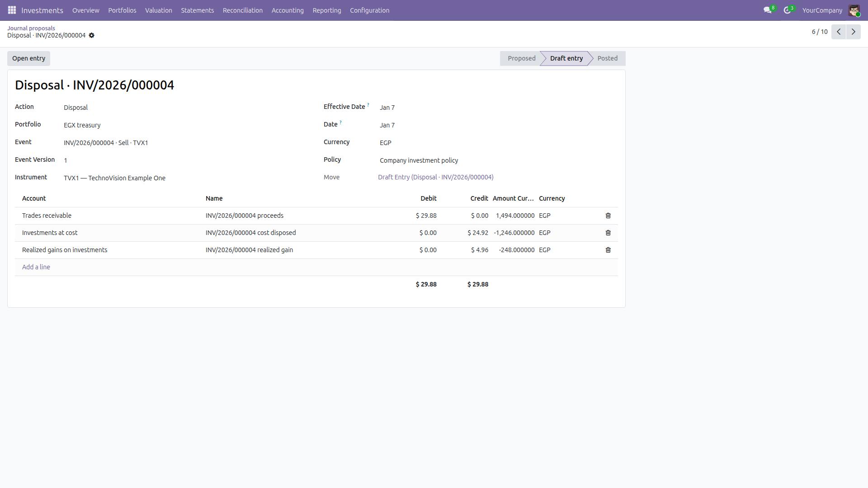The image size is (868, 488).
Task: Open the activities clock icon
Action: [x=787, y=10]
